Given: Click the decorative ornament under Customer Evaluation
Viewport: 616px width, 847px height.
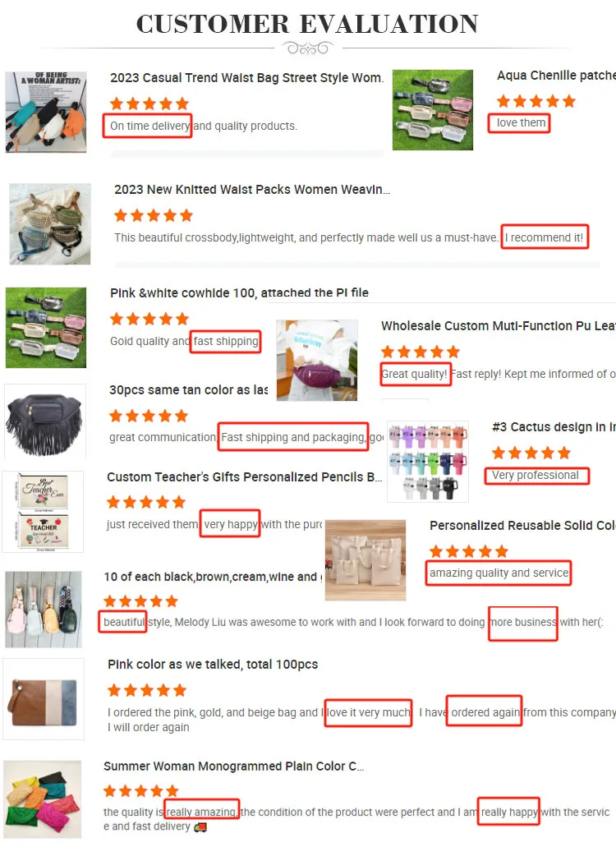Looking at the screenshot, I should pos(308,48).
